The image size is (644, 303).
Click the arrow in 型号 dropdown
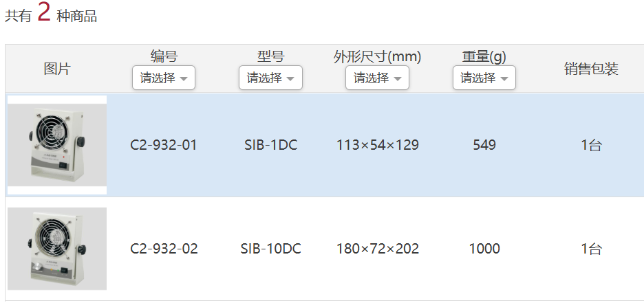[290, 78]
